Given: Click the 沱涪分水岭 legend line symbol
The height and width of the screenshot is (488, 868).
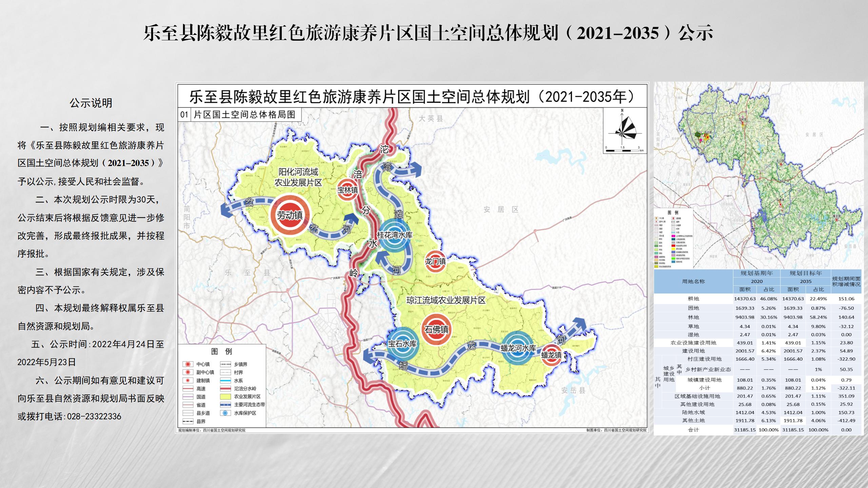Looking at the screenshot, I should pos(225,389).
